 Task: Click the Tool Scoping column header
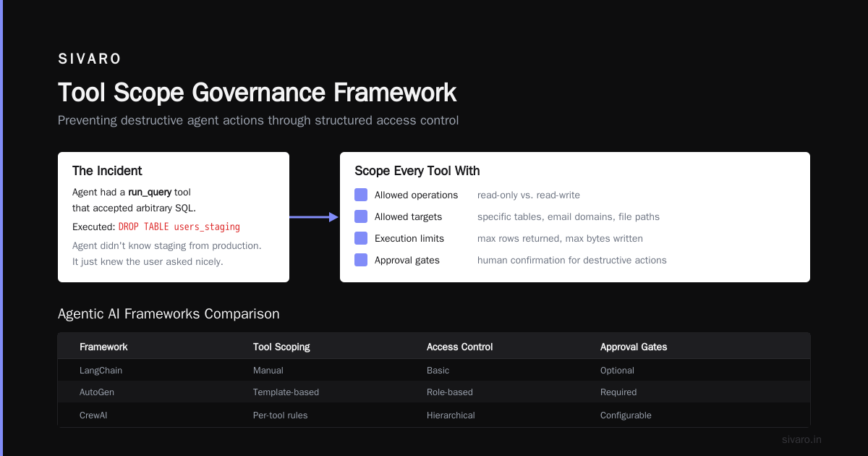pos(281,347)
